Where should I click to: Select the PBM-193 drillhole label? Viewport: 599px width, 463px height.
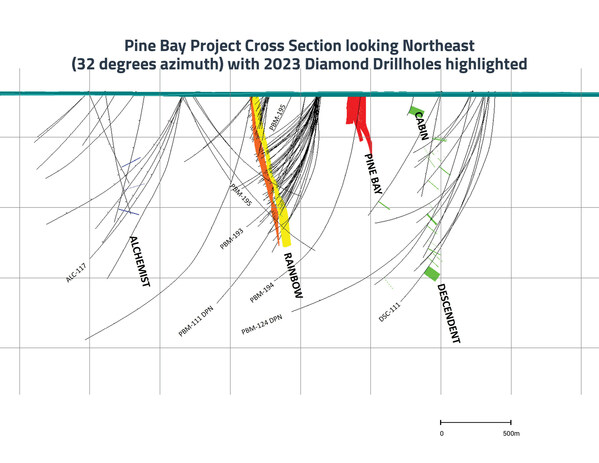(232, 239)
